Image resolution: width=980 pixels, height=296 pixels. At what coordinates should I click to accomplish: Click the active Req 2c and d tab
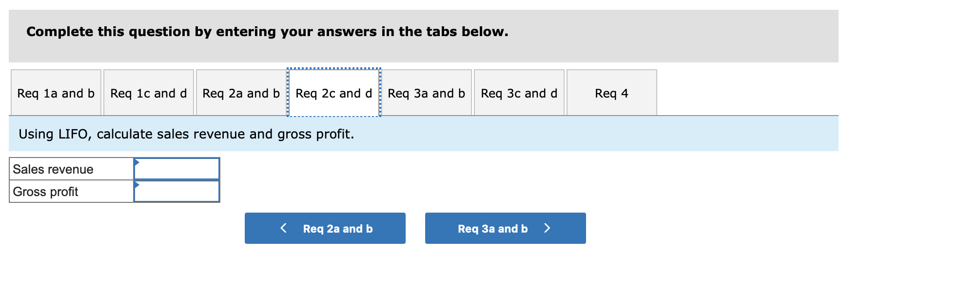click(333, 93)
